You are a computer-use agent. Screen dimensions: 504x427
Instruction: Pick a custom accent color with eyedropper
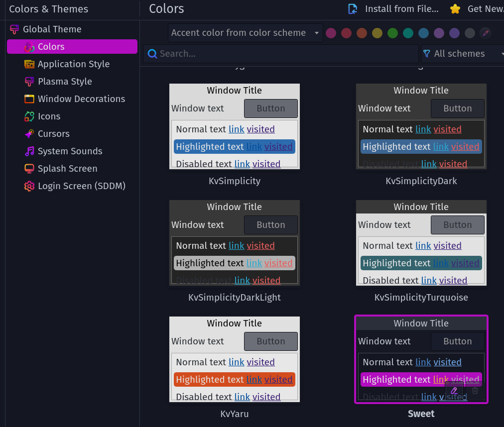coord(485,33)
